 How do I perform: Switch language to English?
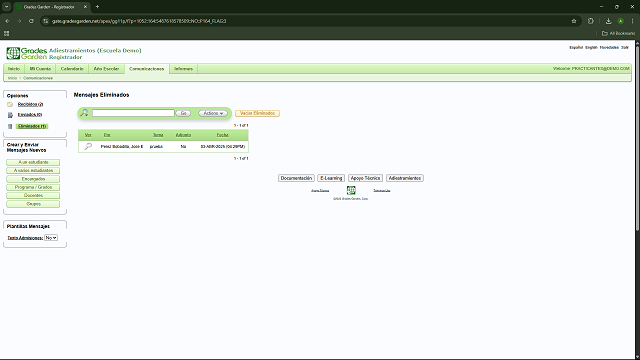pos(591,47)
